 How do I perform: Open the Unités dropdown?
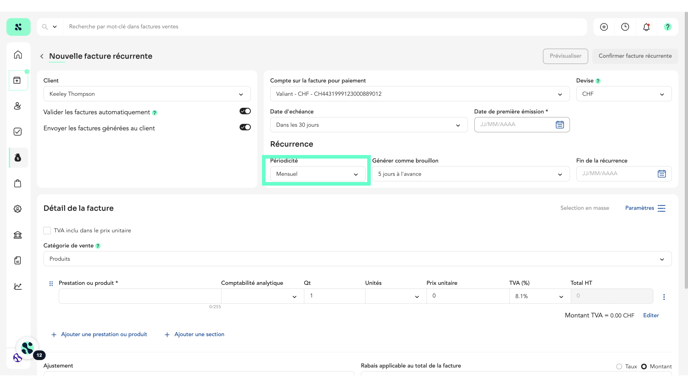coord(395,296)
